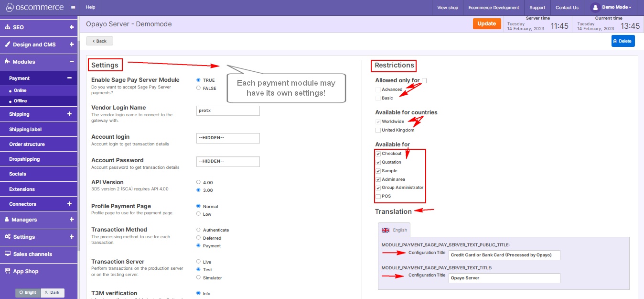
Task: Choose API Version 3.00
Action: pyautogui.click(x=198, y=190)
